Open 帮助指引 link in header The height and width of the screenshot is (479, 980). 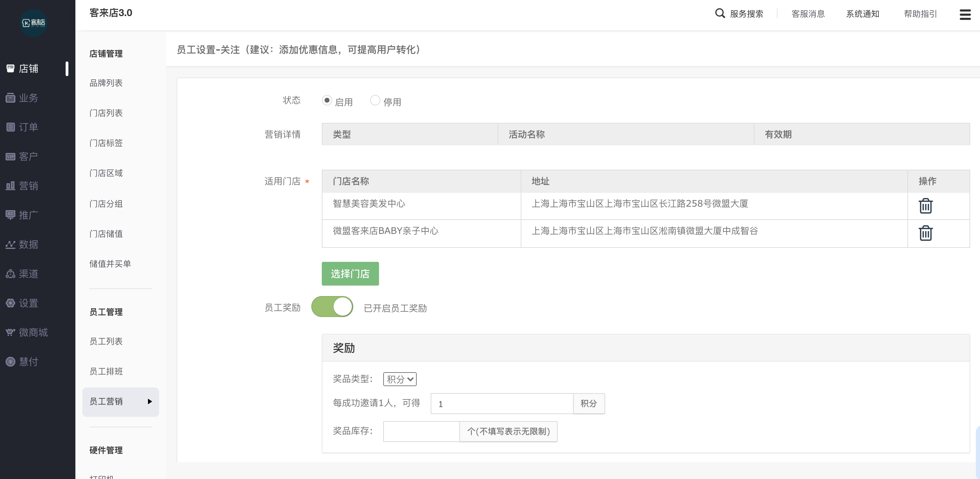pyautogui.click(x=920, y=14)
